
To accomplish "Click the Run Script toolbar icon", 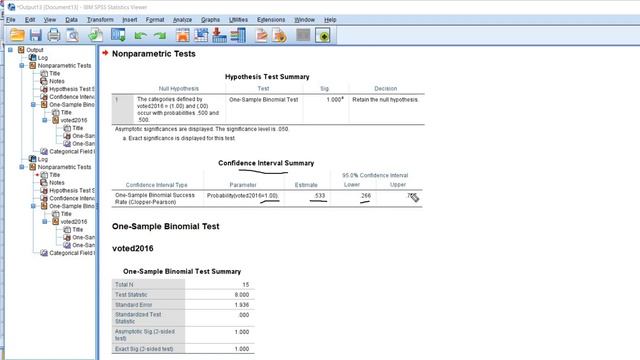I will 262,36.
